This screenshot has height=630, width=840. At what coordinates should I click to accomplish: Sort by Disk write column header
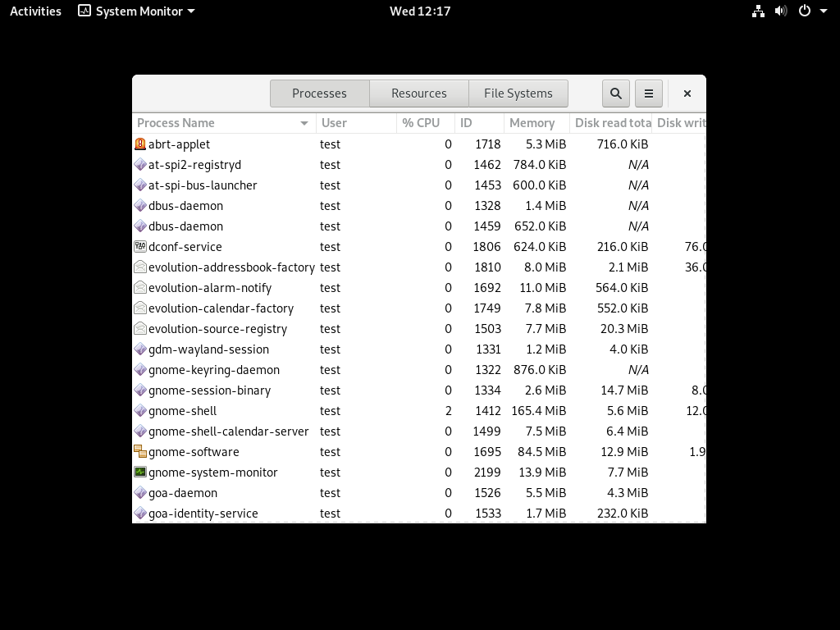[679, 123]
